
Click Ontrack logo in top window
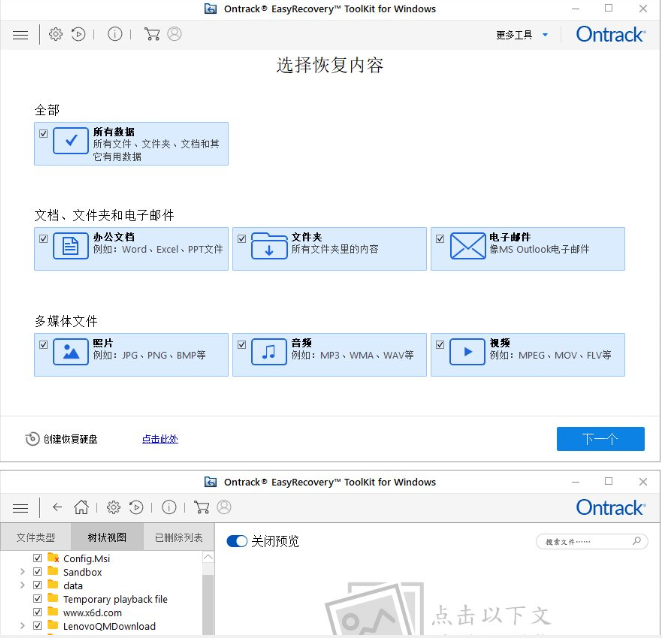610,35
